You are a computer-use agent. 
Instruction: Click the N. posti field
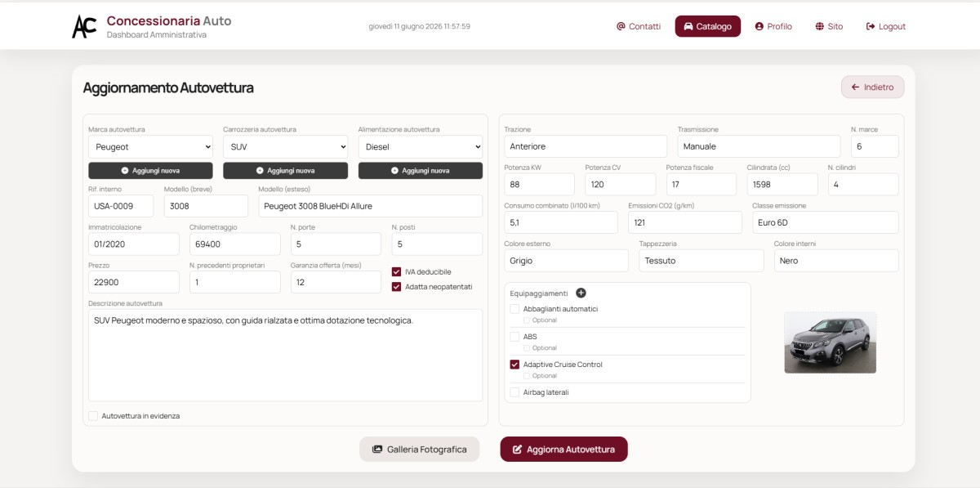[437, 244]
